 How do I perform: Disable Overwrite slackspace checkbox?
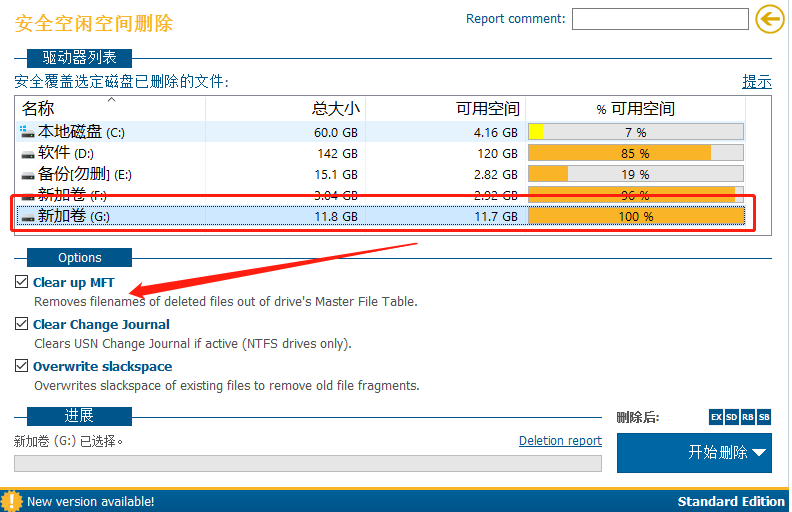point(21,366)
